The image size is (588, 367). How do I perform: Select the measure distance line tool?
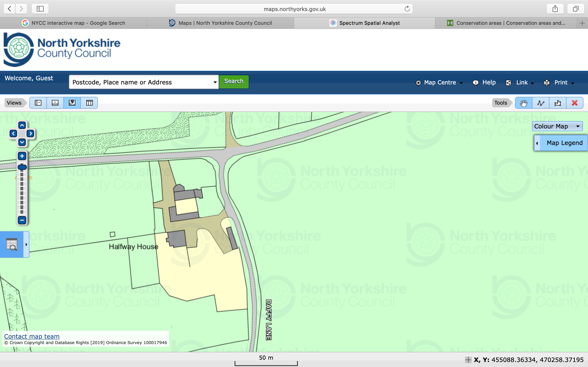click(541, 103)
